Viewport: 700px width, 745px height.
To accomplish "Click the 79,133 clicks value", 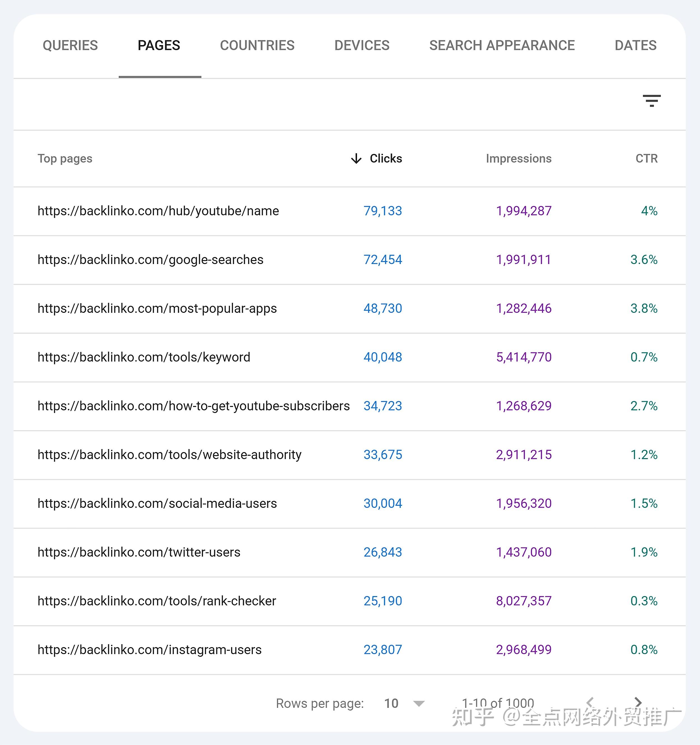I will pos(382,211).
